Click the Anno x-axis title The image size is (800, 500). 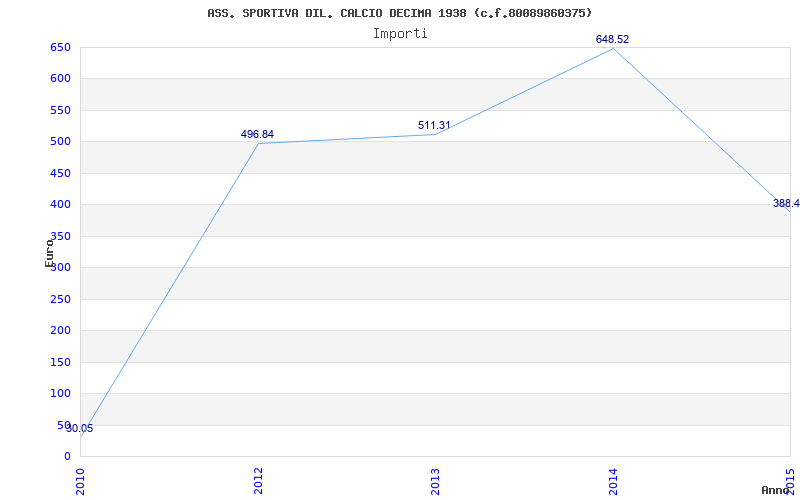point(775,490)
